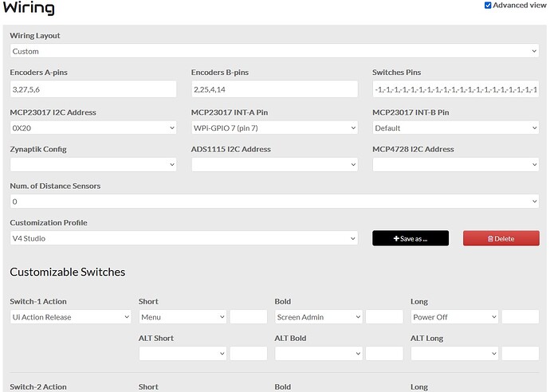Click the text field beside Power Off dropdown
550x392 pixels.
point(521,316)
